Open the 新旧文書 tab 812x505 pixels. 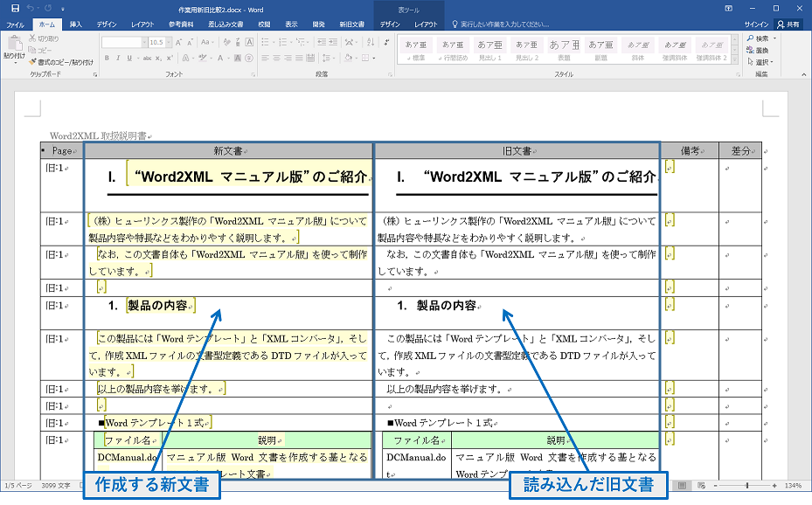coord(352,24)
